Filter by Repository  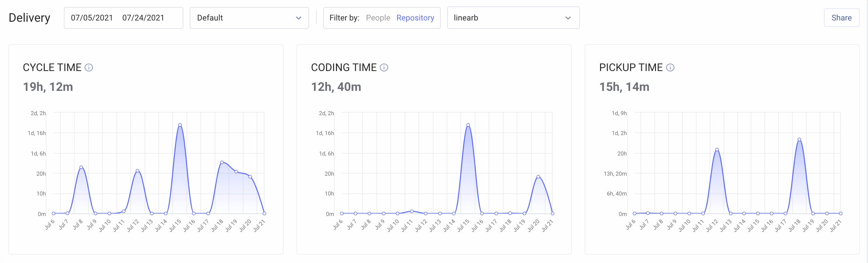point(415,18)
